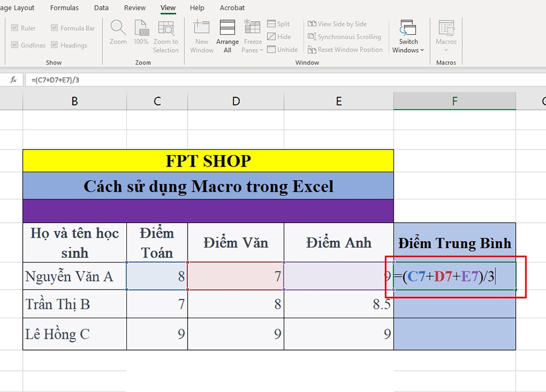Select the 'Điểm Anh' header cell
Screen dimensions: 546x392
tap(339, 243)
